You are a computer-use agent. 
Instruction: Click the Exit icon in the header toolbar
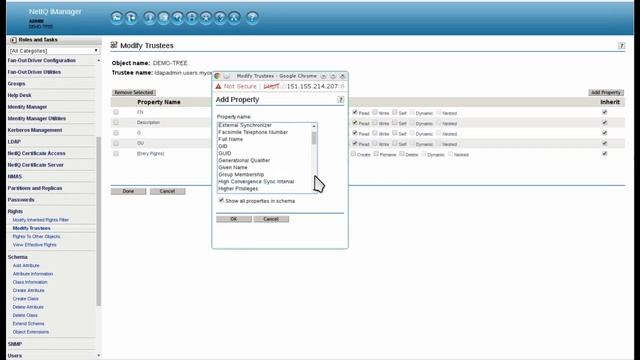tap(131, 18)
